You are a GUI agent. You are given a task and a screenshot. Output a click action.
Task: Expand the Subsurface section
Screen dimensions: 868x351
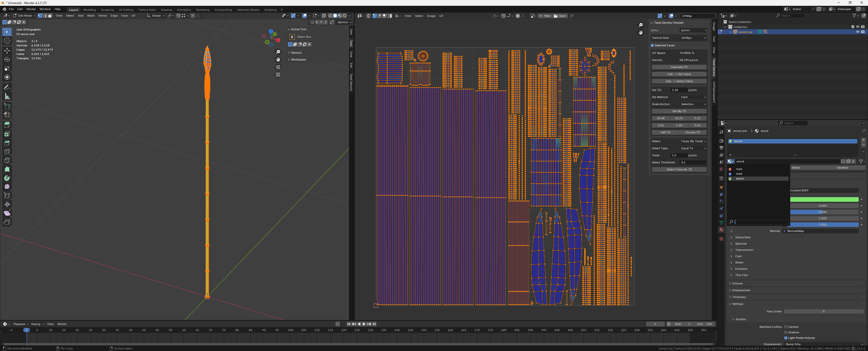[x=742, y=237]
